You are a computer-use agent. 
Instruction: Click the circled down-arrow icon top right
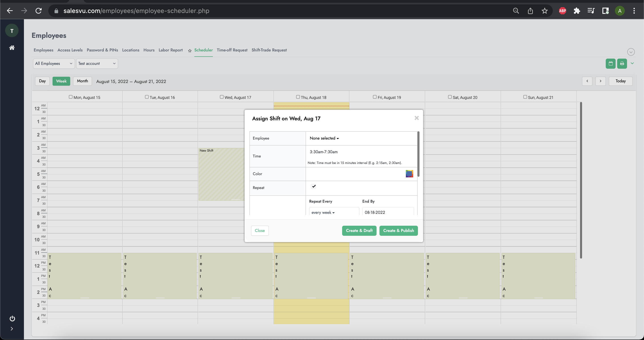[x=631, y=52]
